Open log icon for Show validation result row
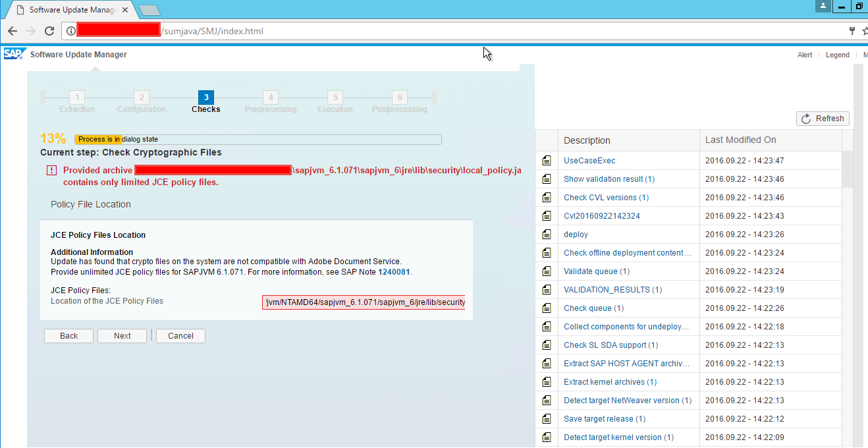The image size is (868, 448). click(547, 179)
